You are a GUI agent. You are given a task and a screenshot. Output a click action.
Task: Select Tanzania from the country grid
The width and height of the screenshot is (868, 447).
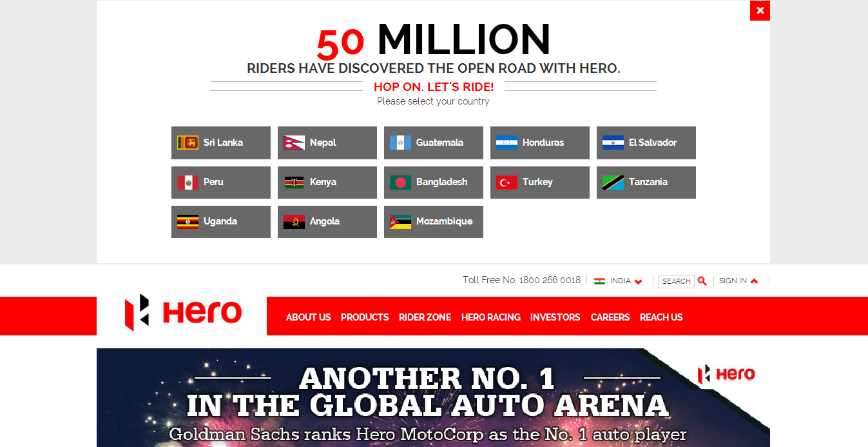pyautogui.click(x=646, y=182)
